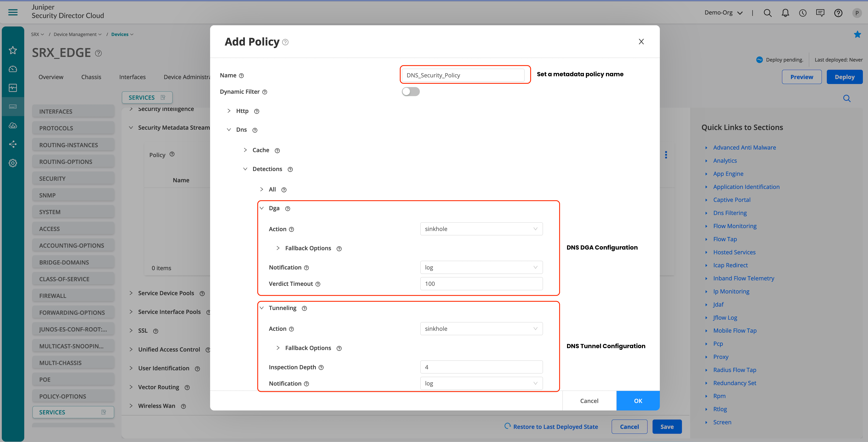This screenshot has height=442, width=868.
Task: Open the search magnifier in header
Action: 767,13
